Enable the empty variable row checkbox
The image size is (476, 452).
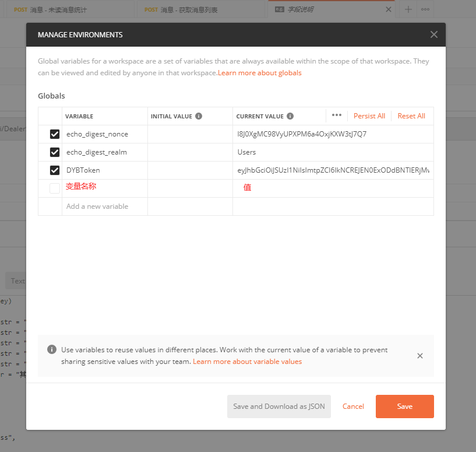(x=55, y=188)
